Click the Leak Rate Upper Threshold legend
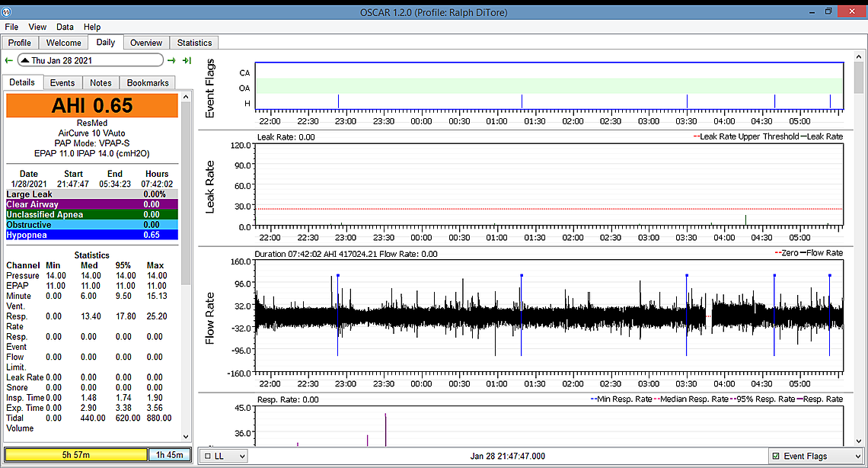 [x=746, y=136]
